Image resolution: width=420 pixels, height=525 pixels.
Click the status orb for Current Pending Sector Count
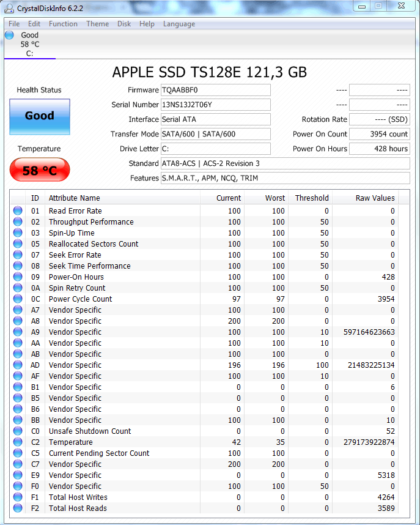[x=18, y=453]
